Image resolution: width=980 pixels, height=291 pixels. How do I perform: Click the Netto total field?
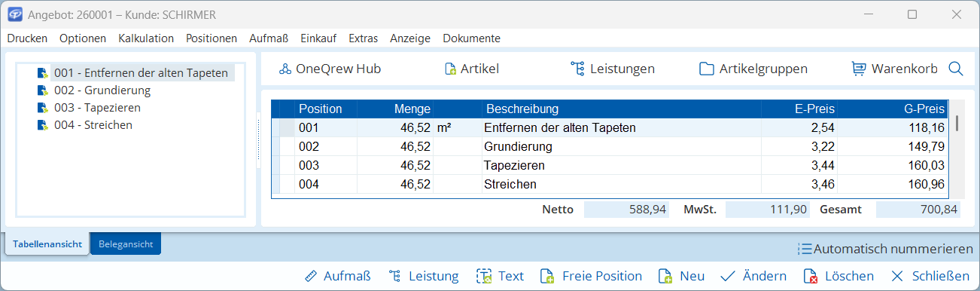(x=626, y=210)
